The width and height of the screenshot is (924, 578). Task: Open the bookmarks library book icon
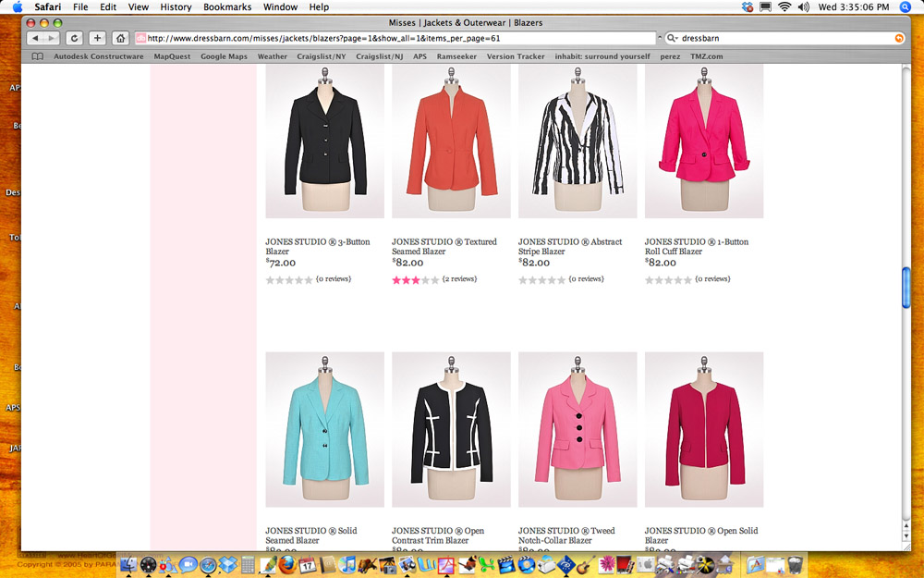click(37, 56)
